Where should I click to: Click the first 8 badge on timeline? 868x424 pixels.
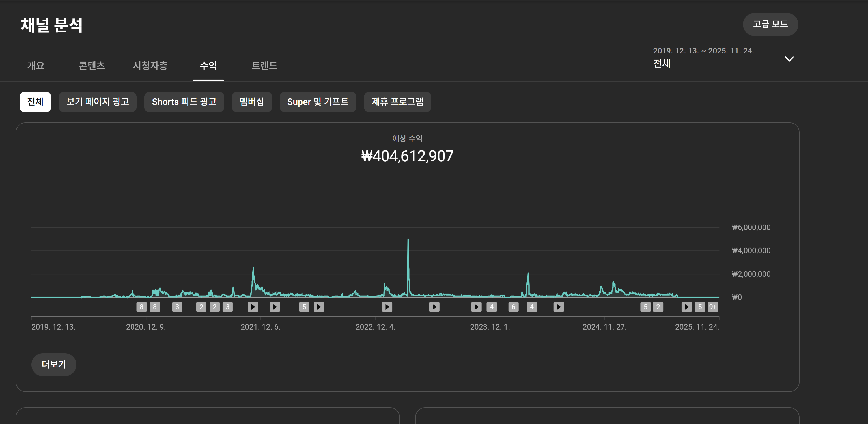click(141, 307)
